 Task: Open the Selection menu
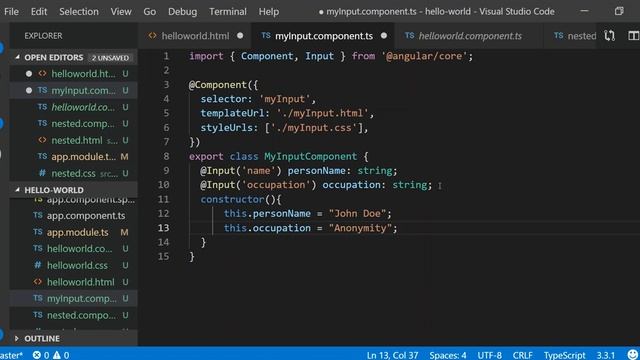(x=79, y=11)
